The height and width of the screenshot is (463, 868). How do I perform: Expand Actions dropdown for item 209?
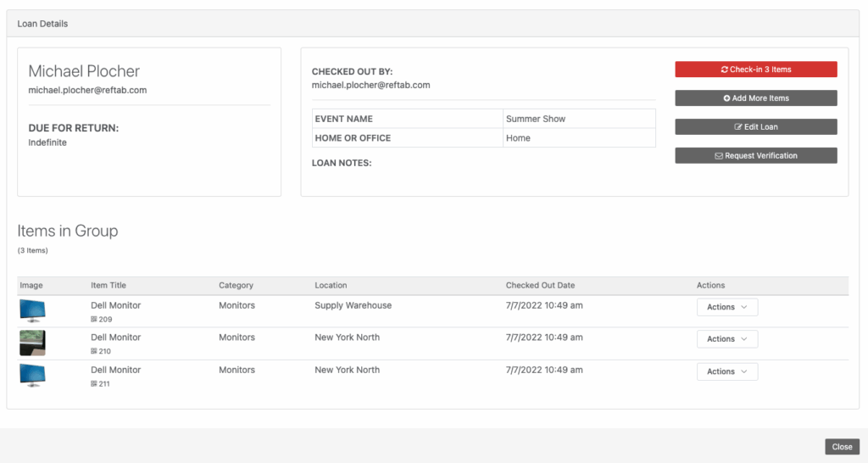tap(726, 307)
